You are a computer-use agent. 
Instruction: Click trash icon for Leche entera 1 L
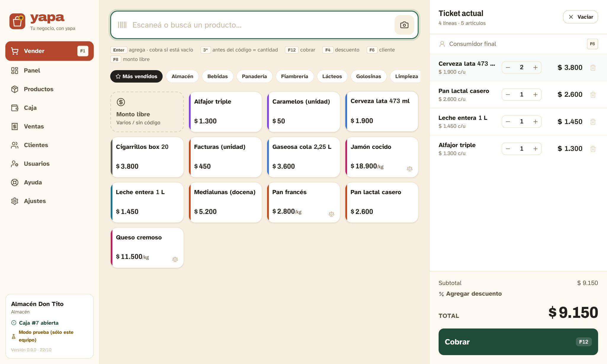(593, 122)
